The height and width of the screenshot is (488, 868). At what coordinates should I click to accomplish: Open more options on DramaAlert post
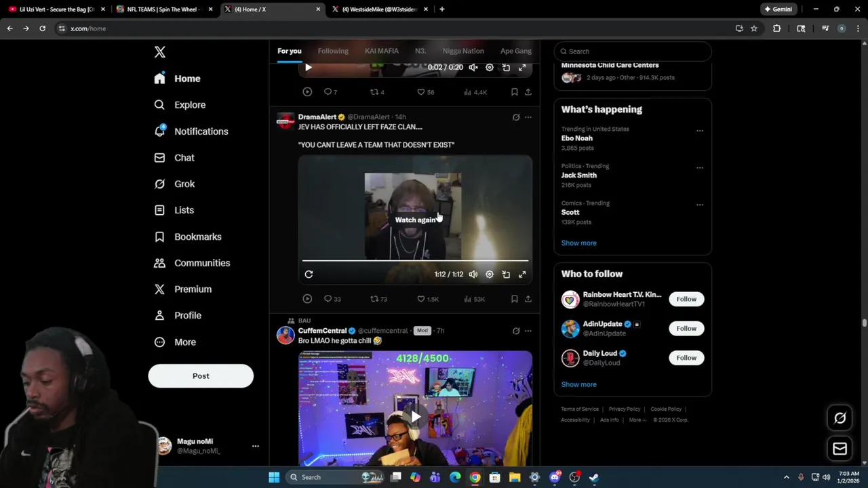click(528, 117)
